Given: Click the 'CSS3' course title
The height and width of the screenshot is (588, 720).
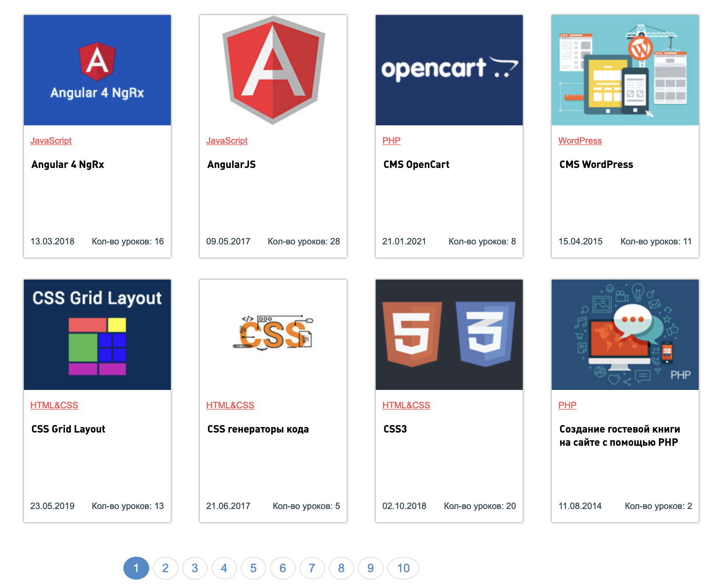Looking at the screenshot, I should point(395,429).
